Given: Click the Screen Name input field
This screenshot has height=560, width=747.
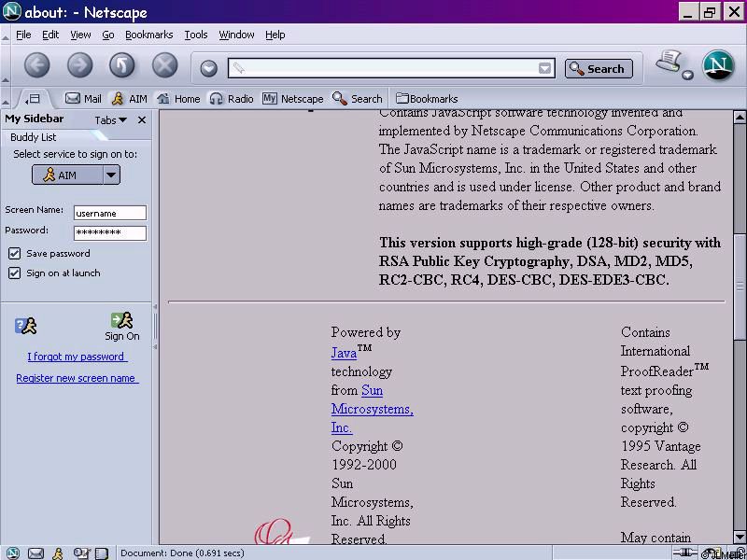Looking at the screenshot, I should tap(110, 213).
